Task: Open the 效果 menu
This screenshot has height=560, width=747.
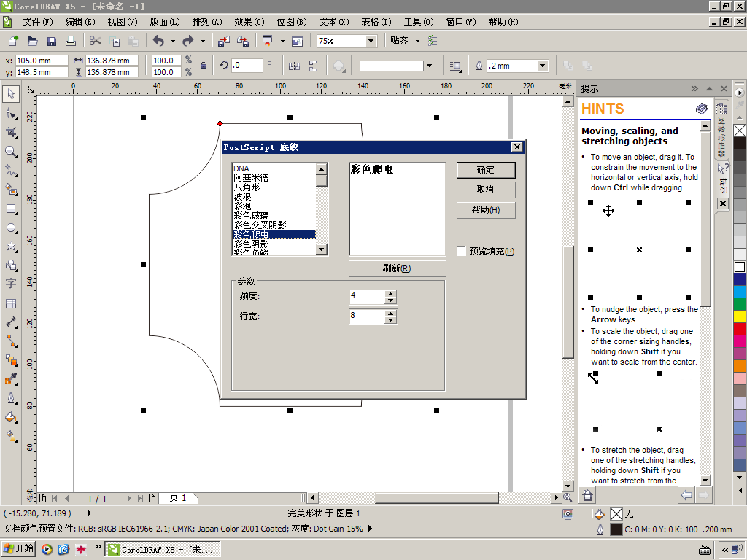Action: coord(249,21)
